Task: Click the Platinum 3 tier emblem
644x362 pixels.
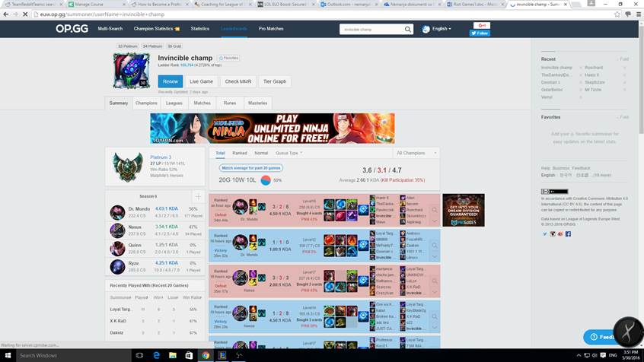Action: [x=128, y=167]
